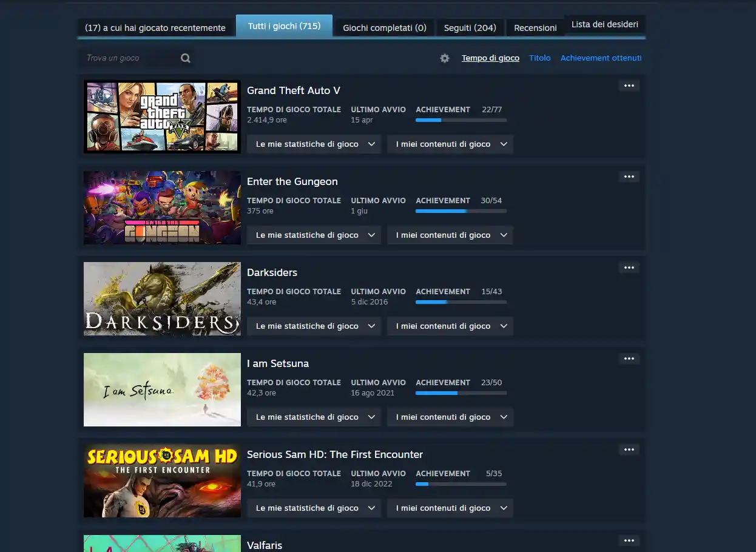Click the '1 giu' last launch date
Viewport: 756px width, 552px height.
pyautogui.click(x=359, y=211)
